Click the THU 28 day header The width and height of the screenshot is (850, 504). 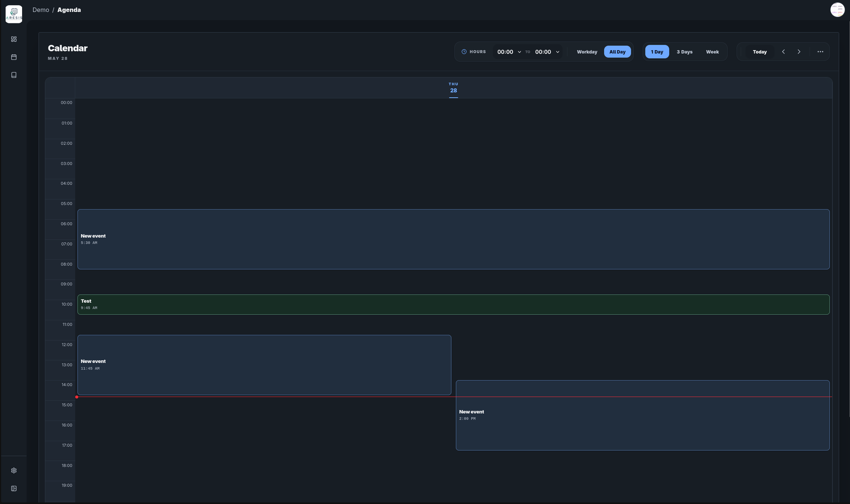pos(453,88)
